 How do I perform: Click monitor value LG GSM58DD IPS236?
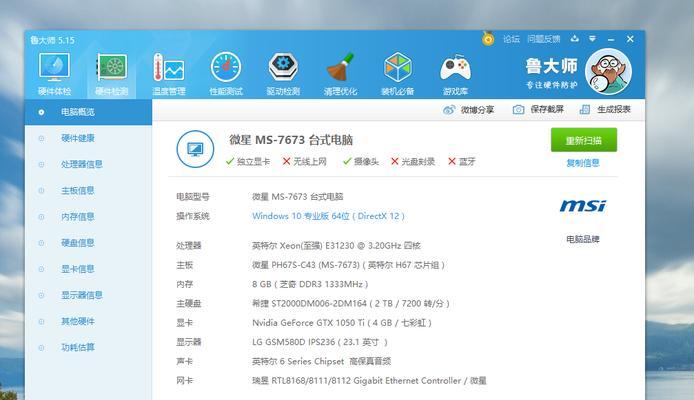click(320, 342)
